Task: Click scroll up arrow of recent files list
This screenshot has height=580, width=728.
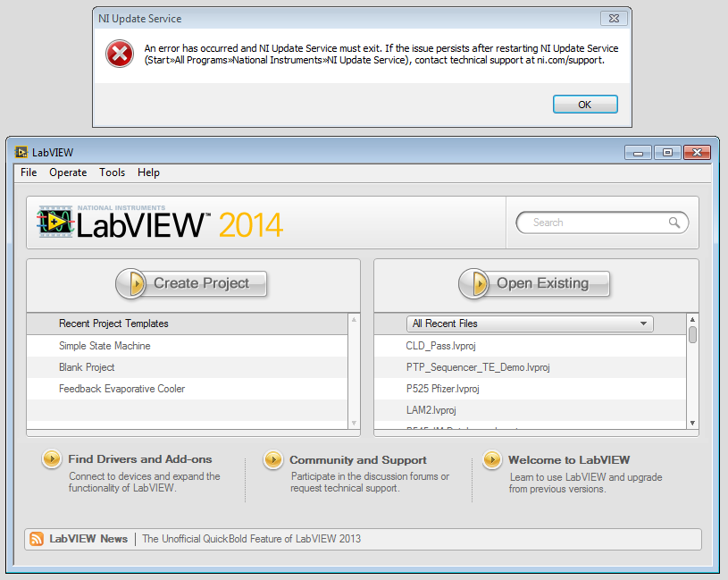Action: coord(692,319)
